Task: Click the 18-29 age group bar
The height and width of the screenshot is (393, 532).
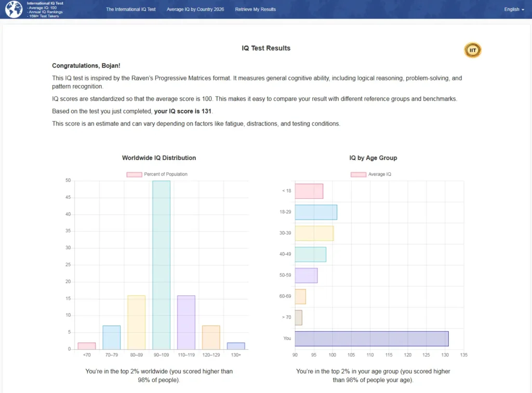Action: click(x=316, y=212)
